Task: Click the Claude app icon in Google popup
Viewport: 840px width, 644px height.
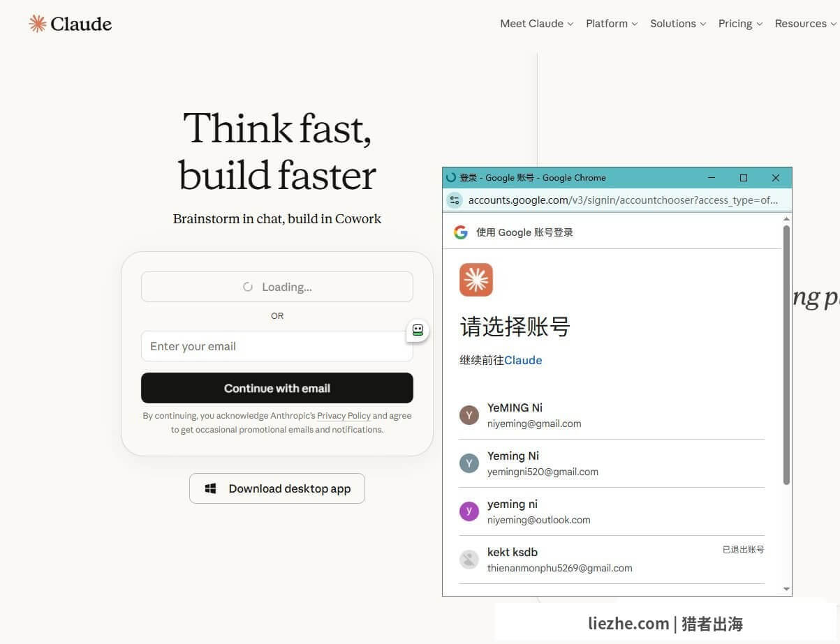Action: coord(476,280)
